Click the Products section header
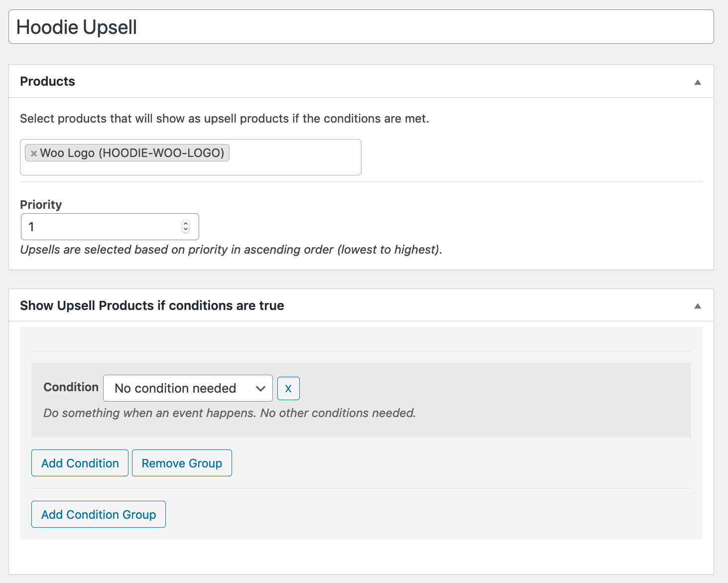 (x=47, y=81)
